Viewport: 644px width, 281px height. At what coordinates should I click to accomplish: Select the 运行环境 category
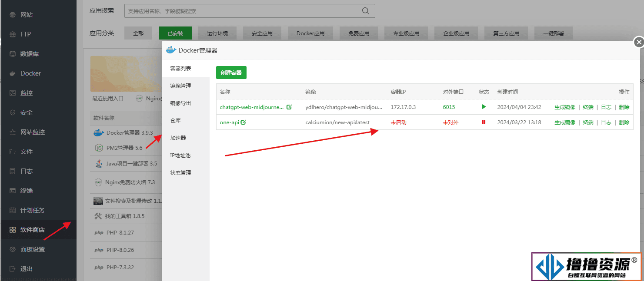pyautogui.click(x=217, y=33)
